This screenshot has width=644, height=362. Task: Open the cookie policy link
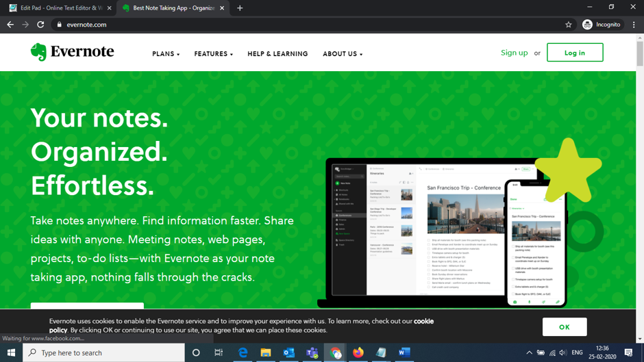tap(423, 322)
